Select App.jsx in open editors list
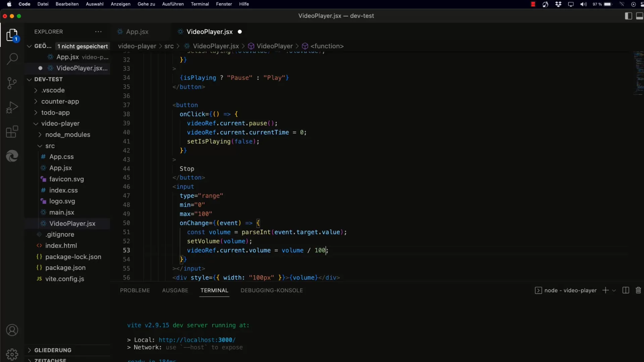Viewport: 644px width, 362px height. pos(67,57)
